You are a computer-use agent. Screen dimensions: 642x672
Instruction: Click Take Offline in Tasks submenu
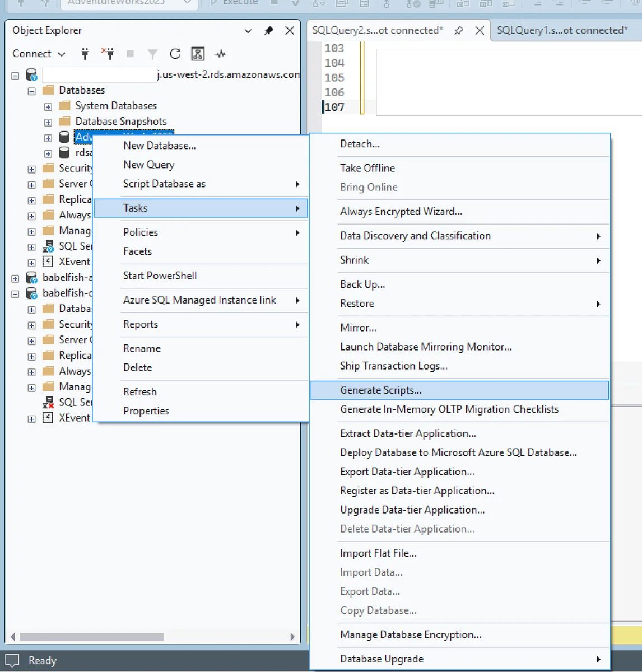point(459,168)
